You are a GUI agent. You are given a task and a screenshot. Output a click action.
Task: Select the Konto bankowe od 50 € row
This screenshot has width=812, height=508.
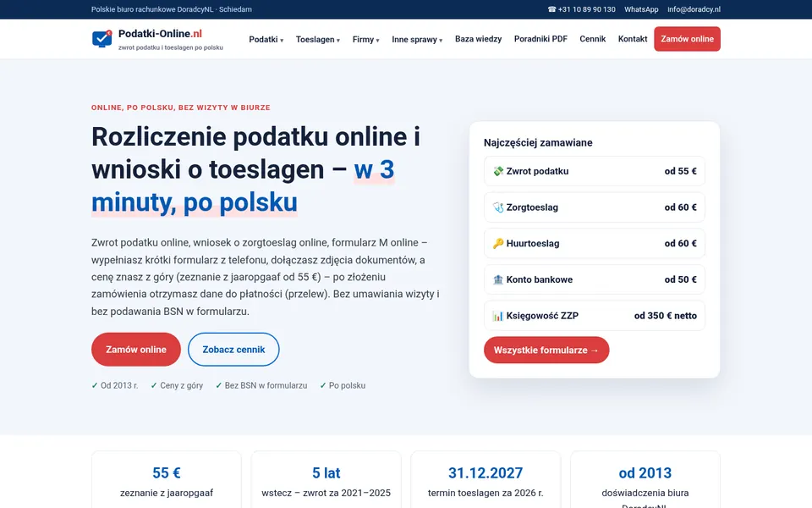click(x=595, y=279)
